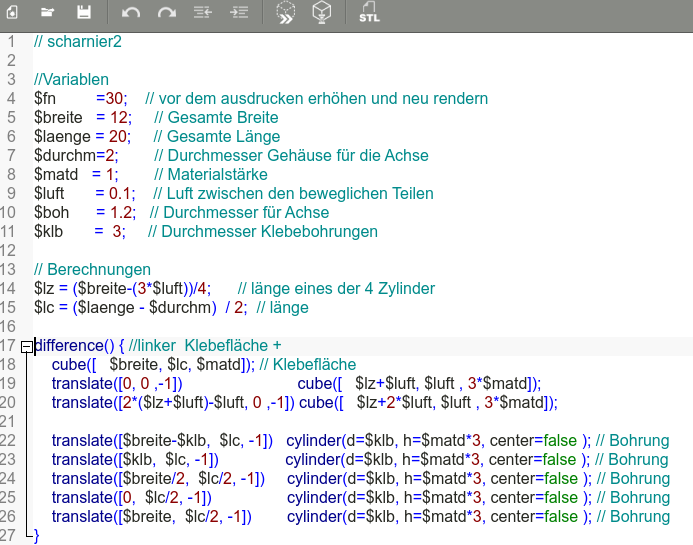Click '$boh' on line 10
This screenshot has width=693, height=545.
51,213
